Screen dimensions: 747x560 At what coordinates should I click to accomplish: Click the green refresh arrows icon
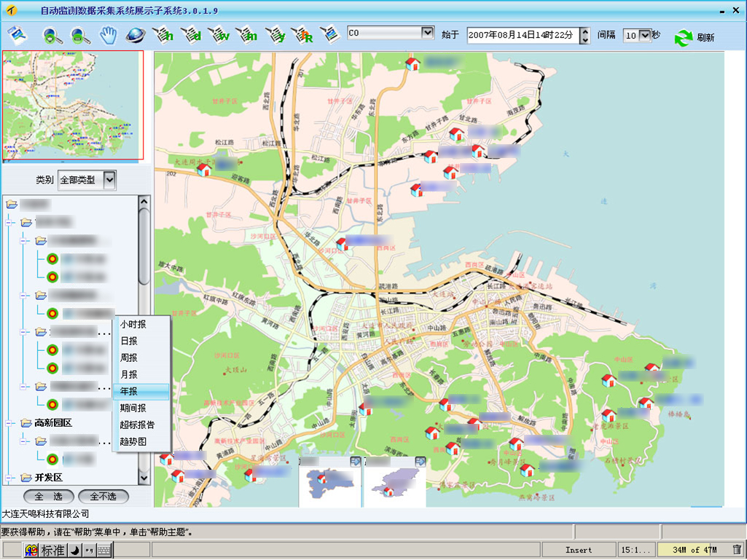coord(683,38)
